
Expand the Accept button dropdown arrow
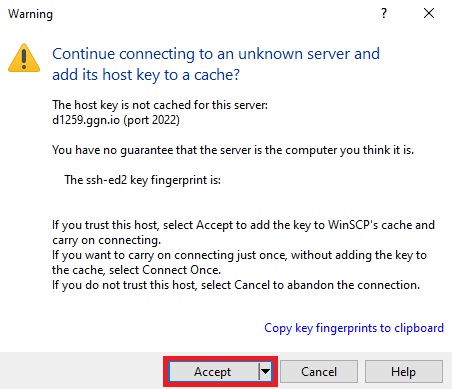pyautogui.click(x=265, y=371)
